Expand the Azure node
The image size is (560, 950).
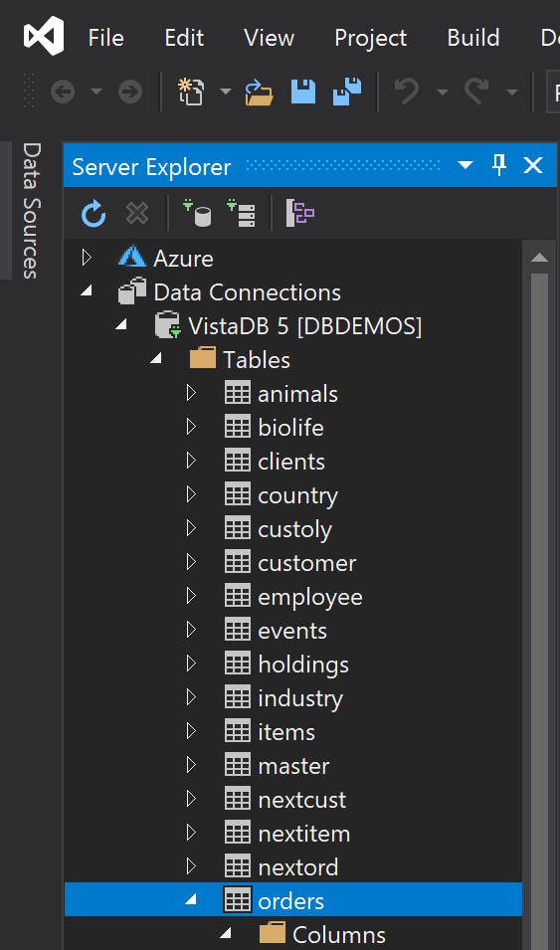pos(87,258)
